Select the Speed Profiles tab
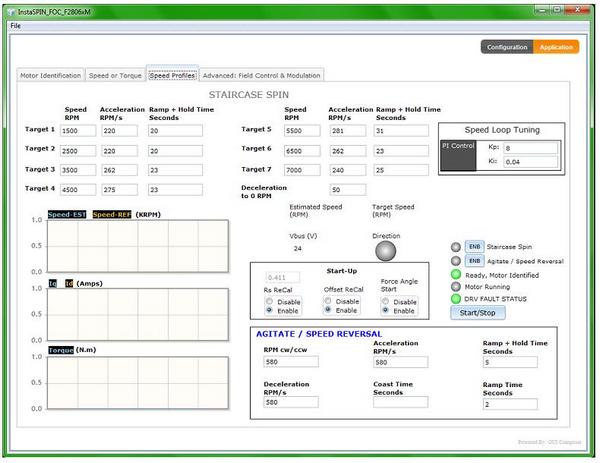 click(x=172, y=75)
